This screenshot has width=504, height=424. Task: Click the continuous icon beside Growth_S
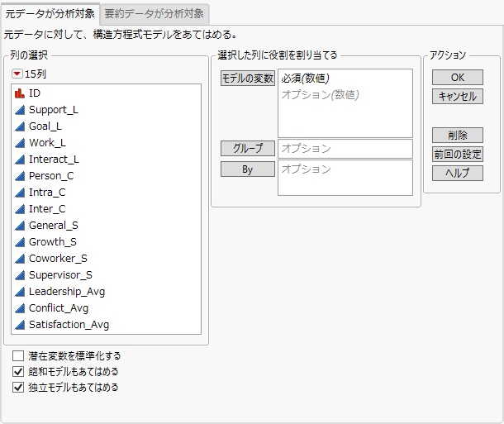pos(20,242)
